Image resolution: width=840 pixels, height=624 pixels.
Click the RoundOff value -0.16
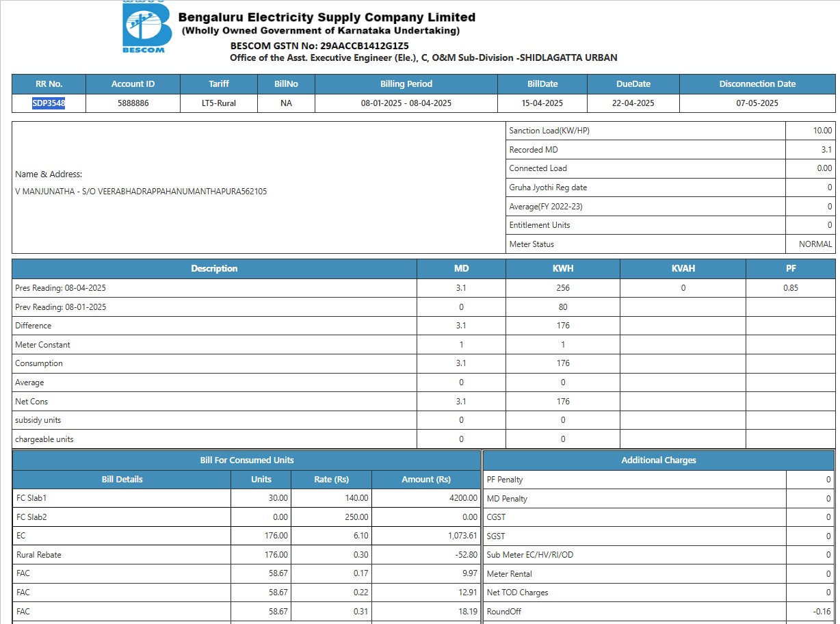tap(822, 612)
